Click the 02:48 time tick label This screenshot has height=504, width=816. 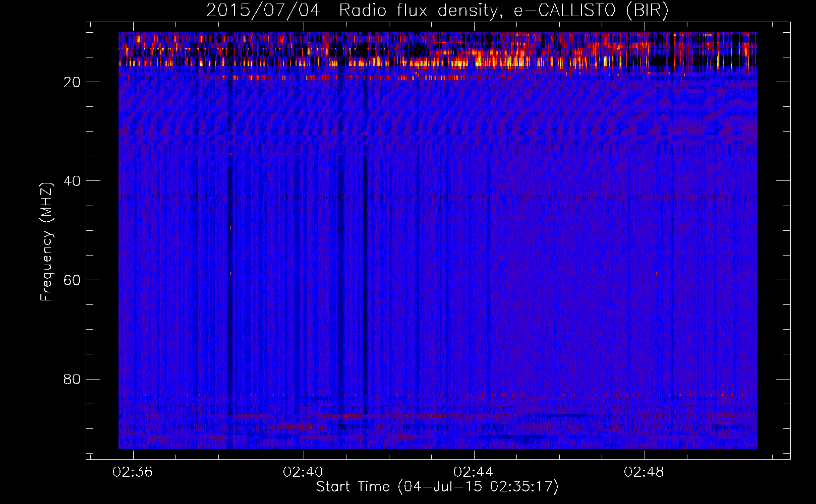click(644, 472)
